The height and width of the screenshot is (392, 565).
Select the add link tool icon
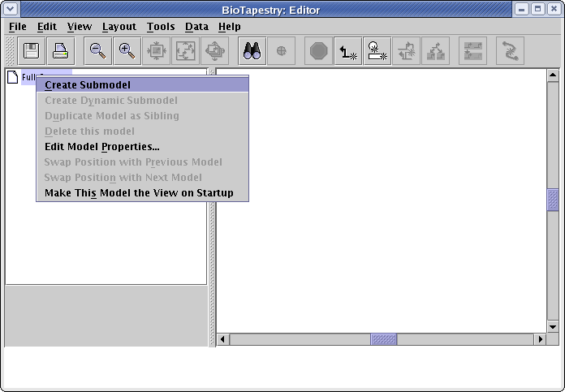point(348,51)
